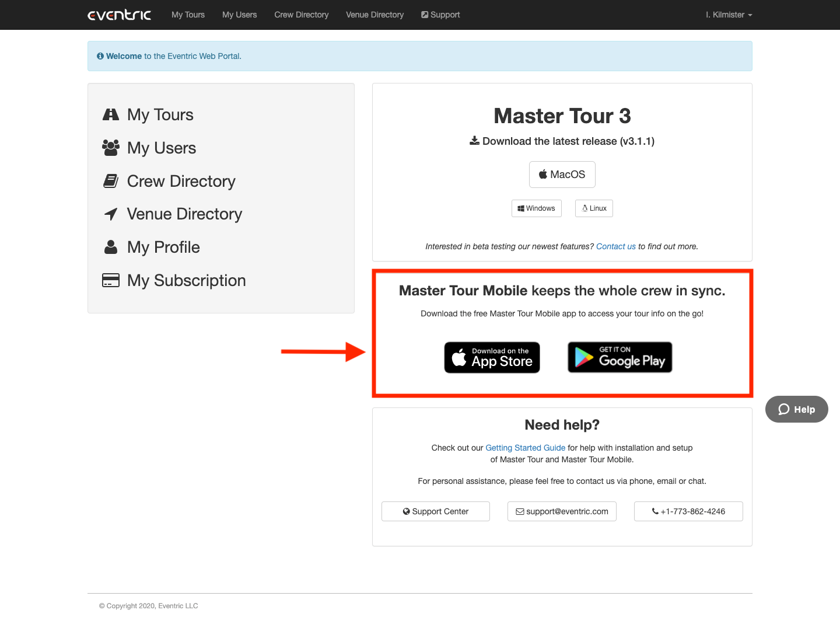Screen dimensions: 840x617
Task: Get the app on Google Play
Action: coord(619,357)
